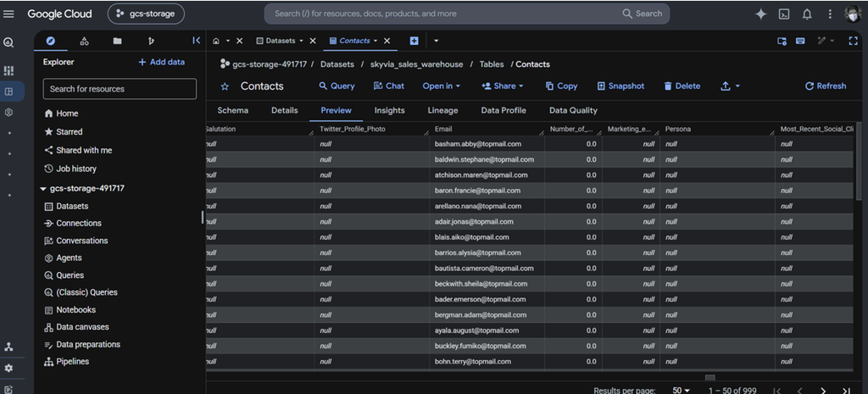The height and width of the screenshot is (394, 868).
Task: Open the Datasets breadcrumb link
Action: pos(337,64)
